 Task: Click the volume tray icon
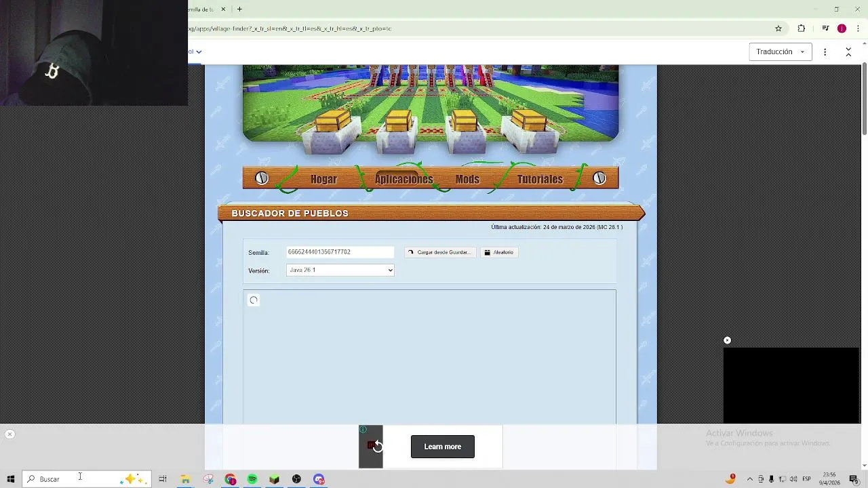coord(793,479)
